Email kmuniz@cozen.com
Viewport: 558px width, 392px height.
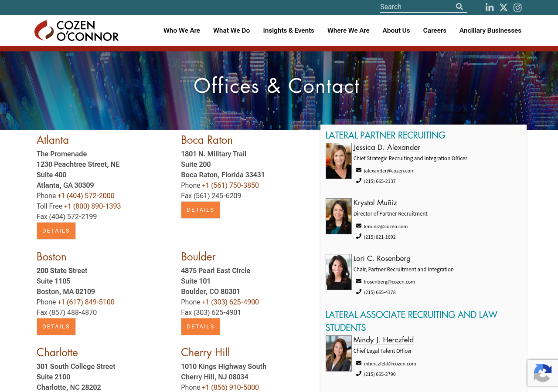point(386,226)
